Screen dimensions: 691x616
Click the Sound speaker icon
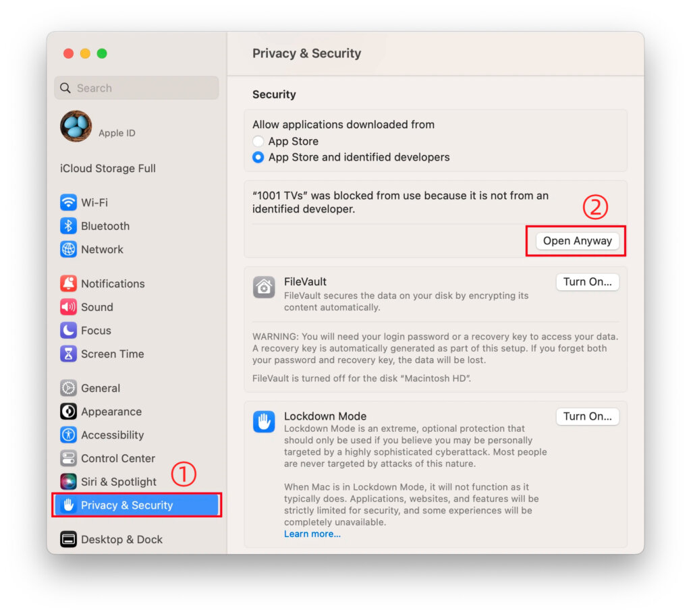click(68, 307)
